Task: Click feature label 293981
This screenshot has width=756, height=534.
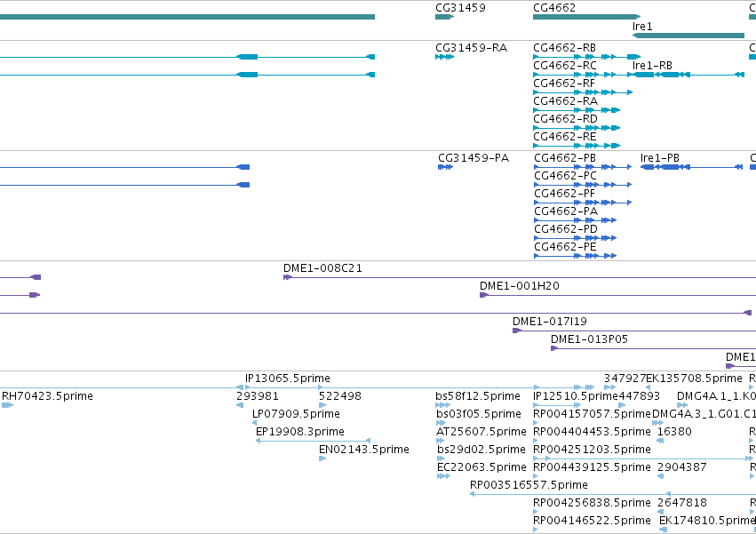Action: coord(258,396)
